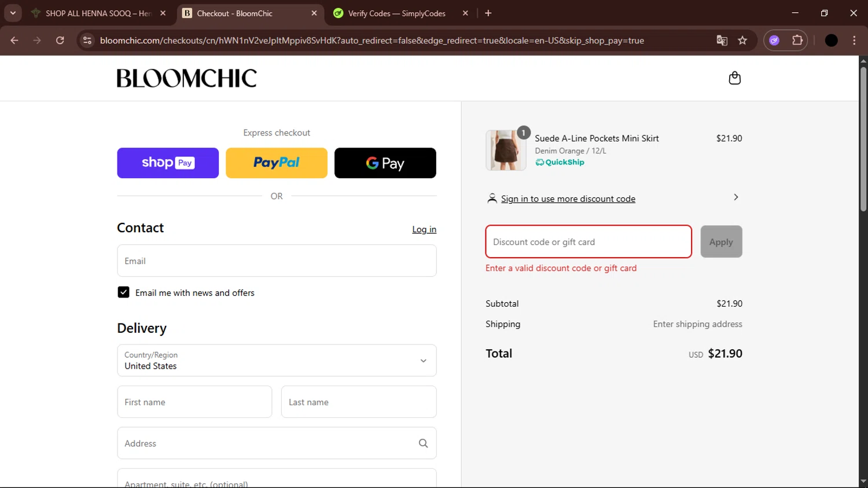Image resolution: width=868 pixels, height=488 pixels.
Task: Focus the First name field
Action: [194, 402]
